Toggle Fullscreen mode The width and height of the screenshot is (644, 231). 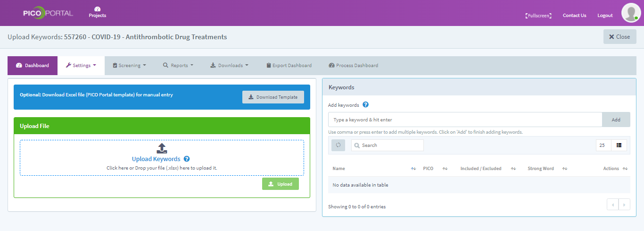[x=538, y=16]
